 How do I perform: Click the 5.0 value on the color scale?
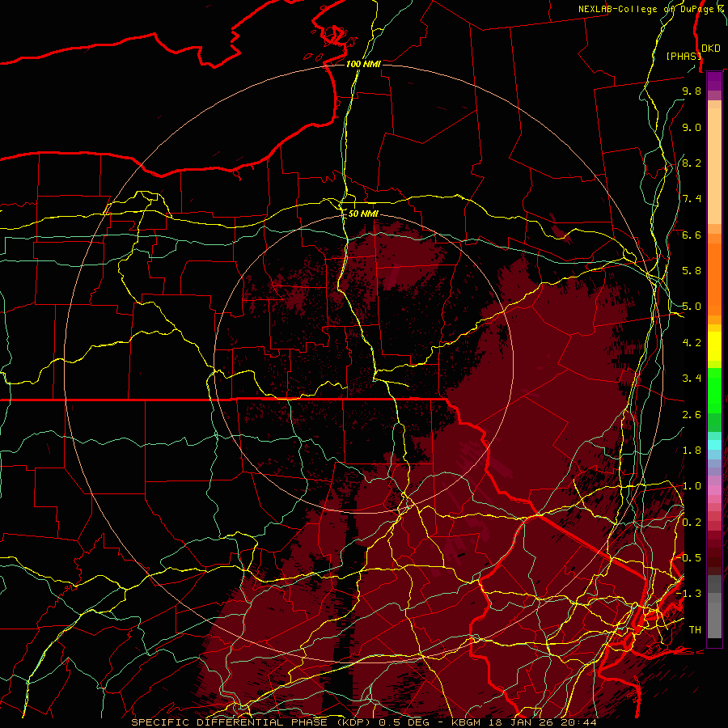(692, 307)
